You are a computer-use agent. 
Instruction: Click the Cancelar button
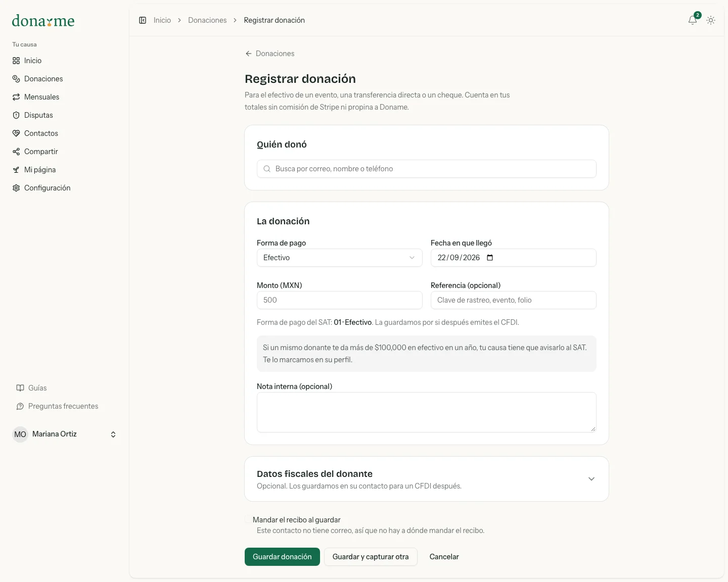coord(444,557)
